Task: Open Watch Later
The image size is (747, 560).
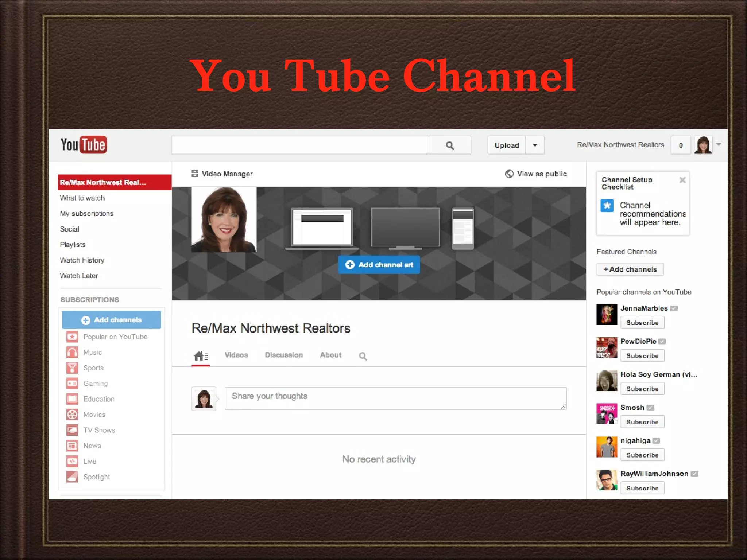Action: [79, 276]
